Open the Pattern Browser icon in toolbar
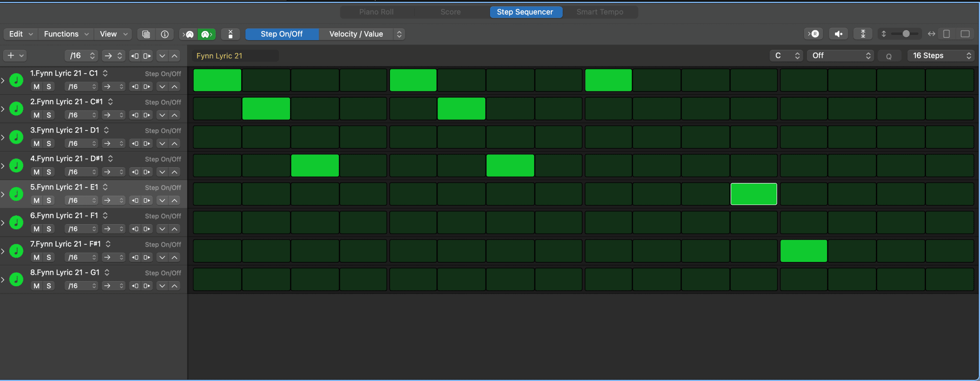This screenshot has height=381, width=980. 146,34
